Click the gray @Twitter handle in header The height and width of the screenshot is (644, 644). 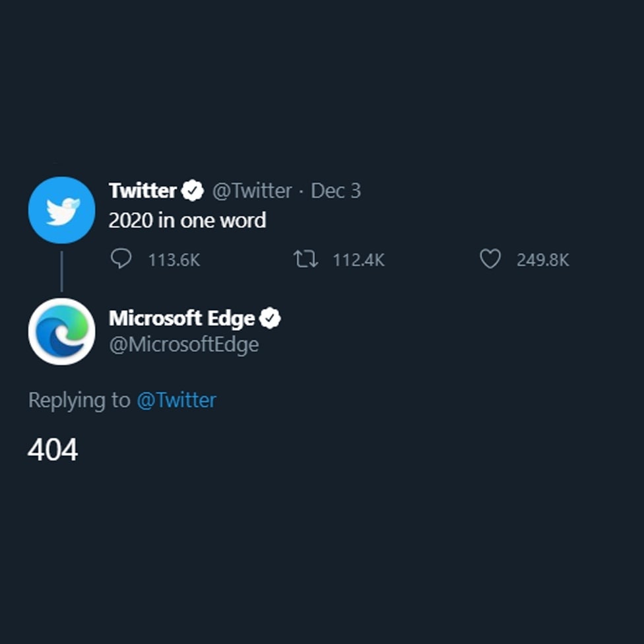251,191
